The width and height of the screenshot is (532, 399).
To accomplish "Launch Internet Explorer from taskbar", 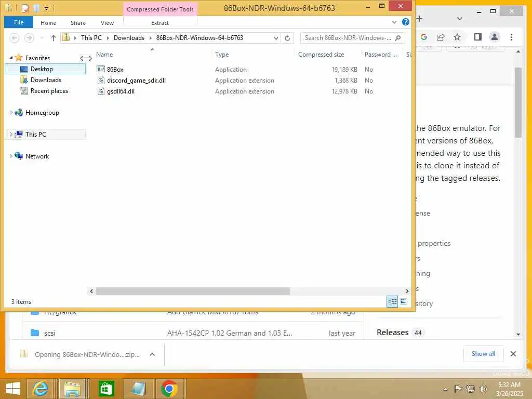I will 39,389.
